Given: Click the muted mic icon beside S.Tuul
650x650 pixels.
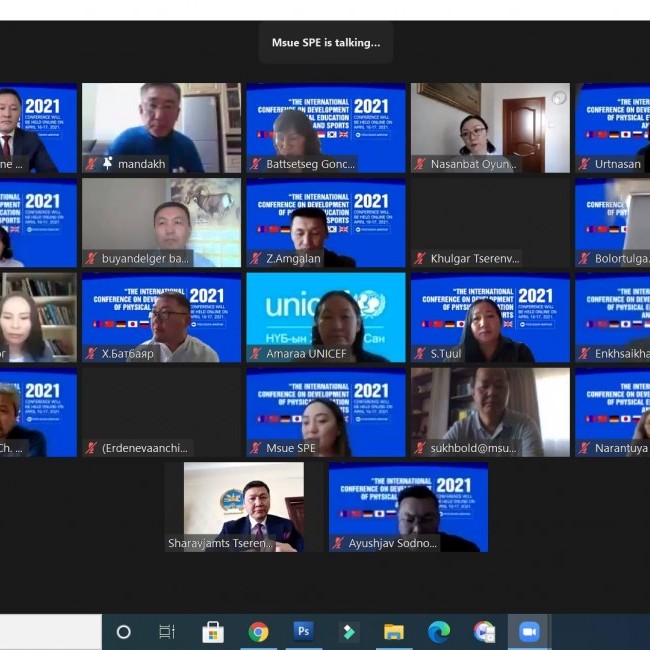Looking at the screenshot, I should pos(420,354).
